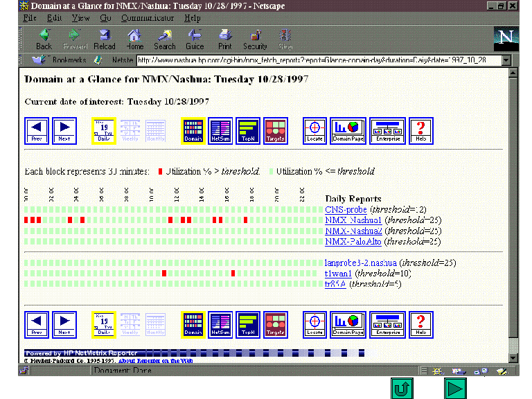Click the Netscape Back button
Image resolution: width=532 pixels, height=399 pixels.
coord(44,38)
